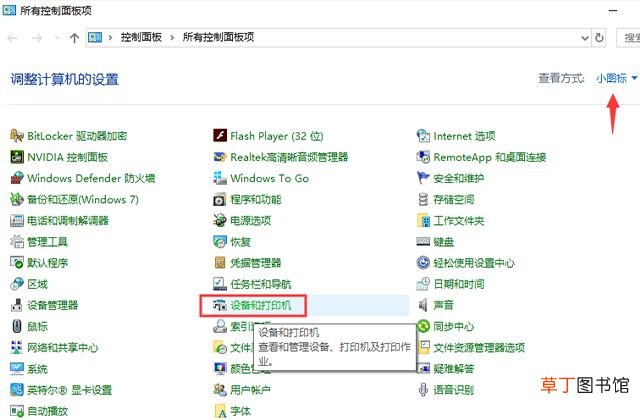Go back with the Back arrow

(13, 38)
